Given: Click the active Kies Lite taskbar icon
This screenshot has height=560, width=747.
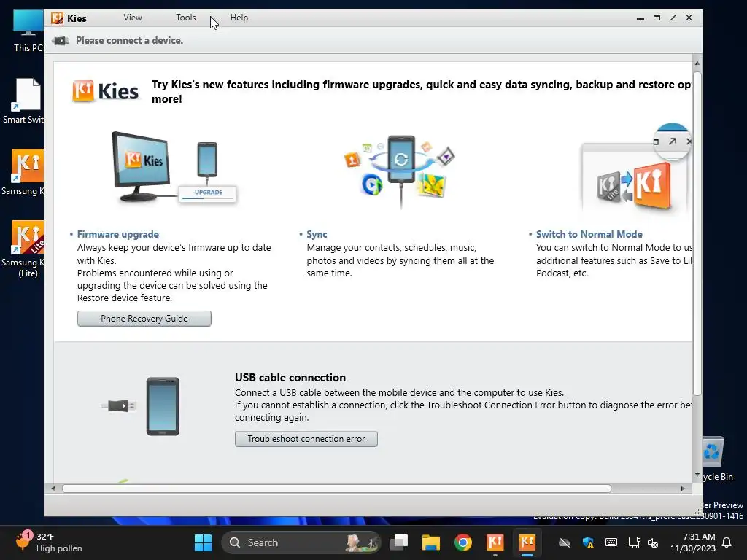Looking at the screenshot, I should point(527,542).
